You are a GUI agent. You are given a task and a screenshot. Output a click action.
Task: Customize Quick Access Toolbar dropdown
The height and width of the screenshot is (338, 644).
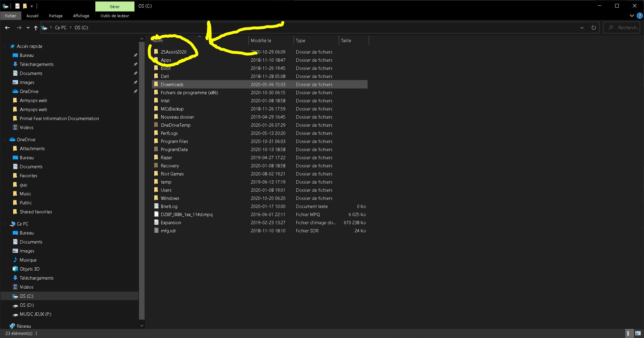32,6
